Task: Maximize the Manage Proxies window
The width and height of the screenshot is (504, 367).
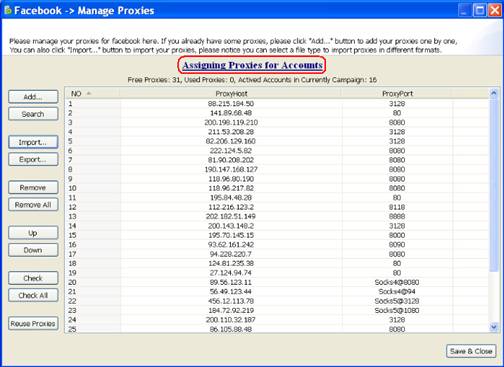Action: [480, 10]
